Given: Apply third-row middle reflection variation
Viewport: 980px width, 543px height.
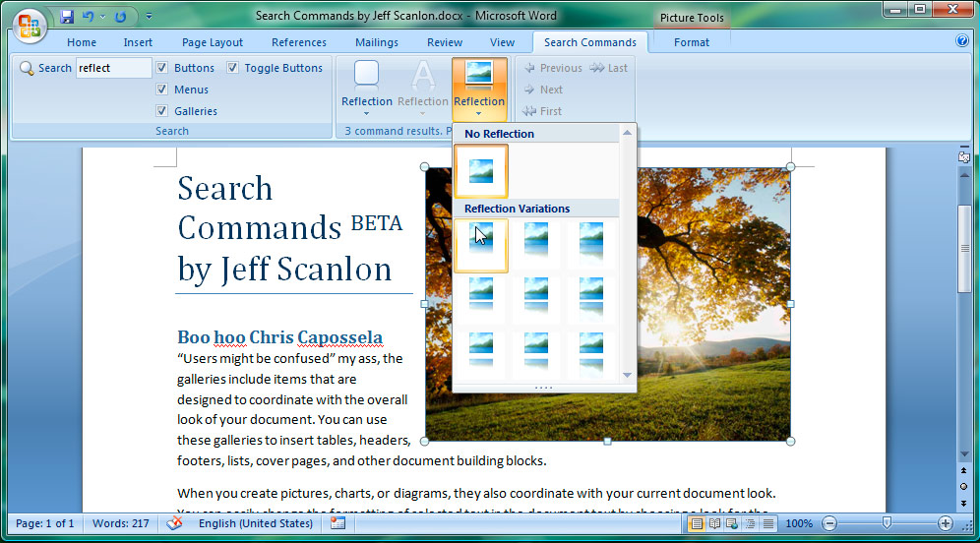Looking at the screenshot, I should pyautogui.click(x=536, y=353).
